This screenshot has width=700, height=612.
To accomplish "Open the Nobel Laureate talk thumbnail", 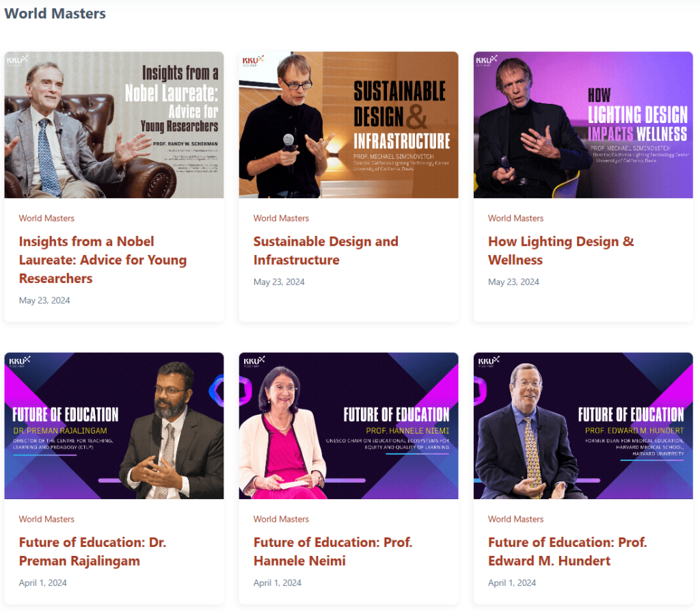I will pyautogui.click(x=114, y=124).
